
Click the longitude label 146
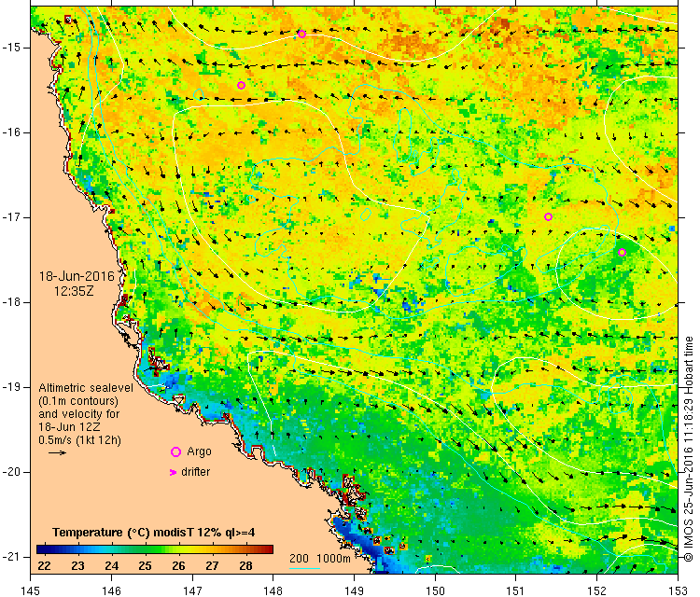[111, 591]
